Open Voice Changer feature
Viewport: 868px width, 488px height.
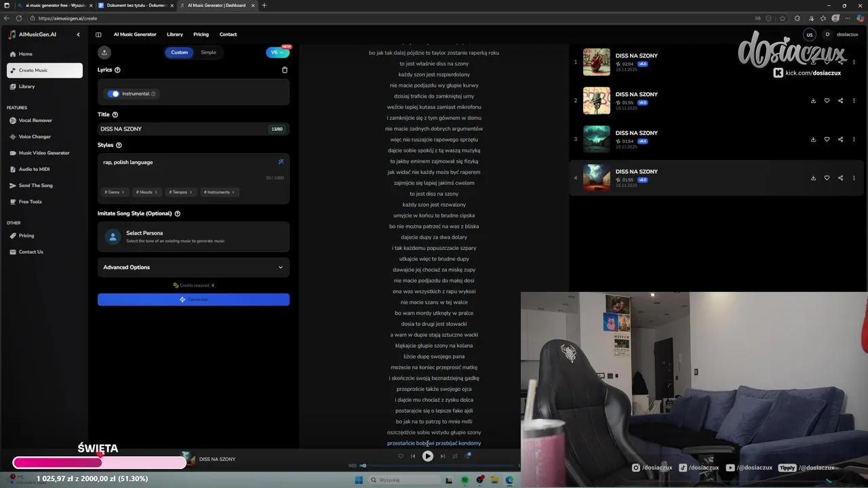45,137
